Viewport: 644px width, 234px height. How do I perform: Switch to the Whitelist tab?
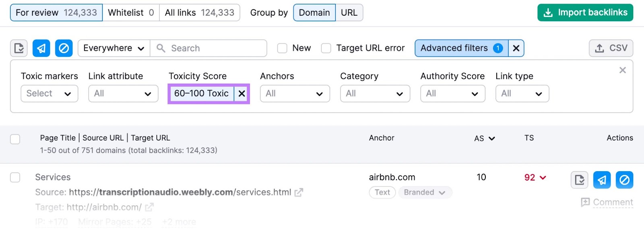tap(131, 12)
